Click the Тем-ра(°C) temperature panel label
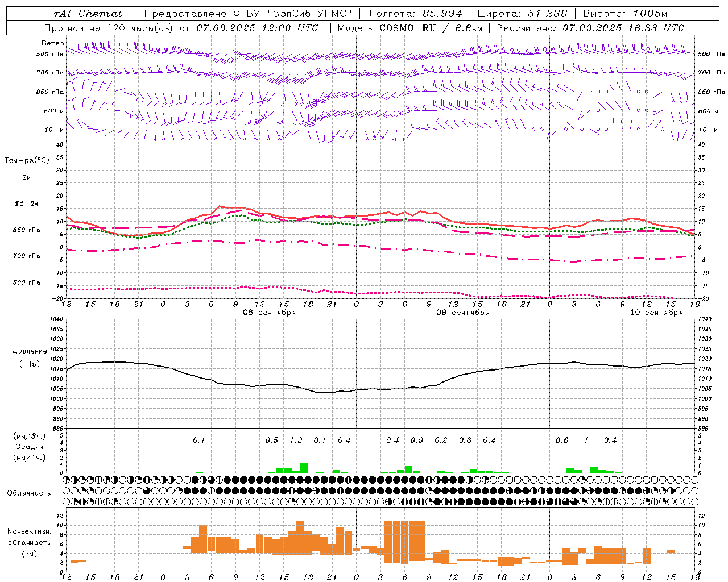 tap(27, 161)
